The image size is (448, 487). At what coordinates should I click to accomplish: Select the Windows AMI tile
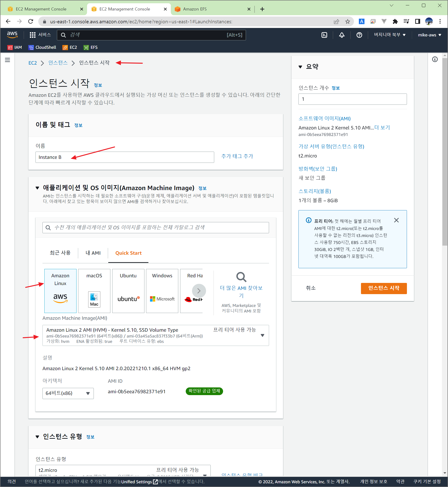coord(162,291)
